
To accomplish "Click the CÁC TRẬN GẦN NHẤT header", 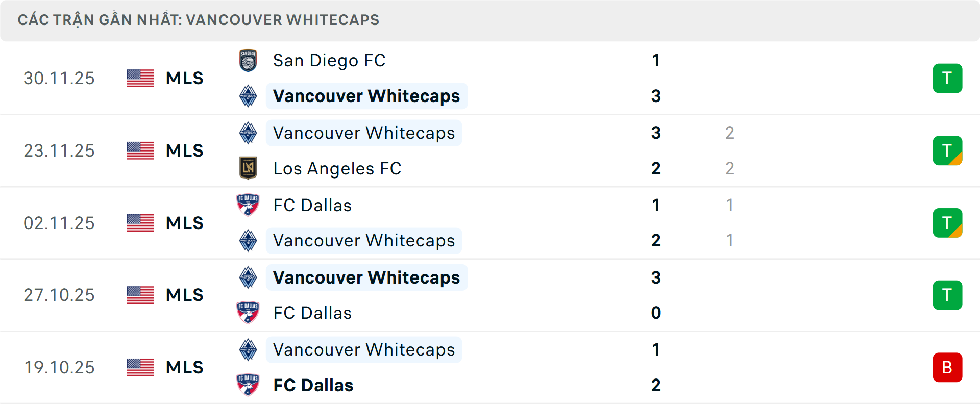I will pyautogui.click(x=199, y=20).
